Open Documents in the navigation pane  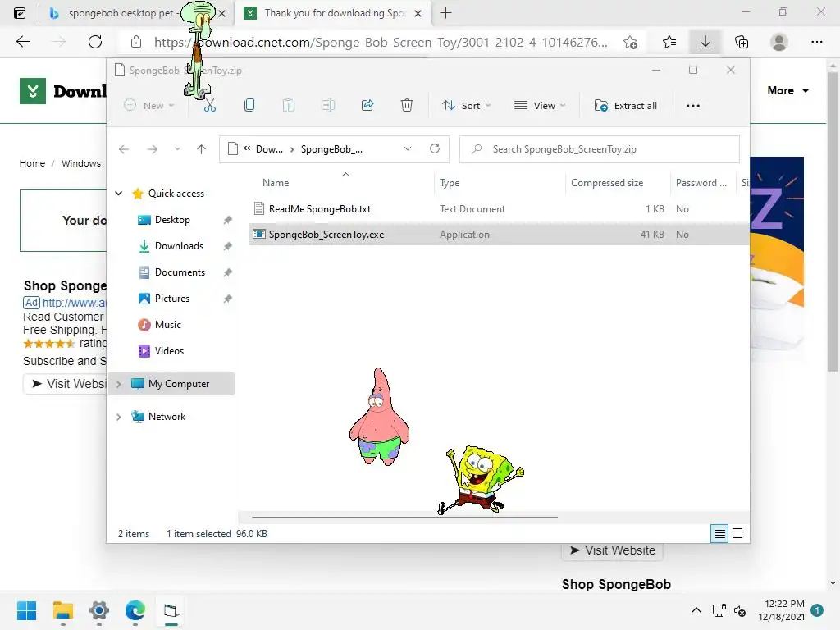click(180, 272)
